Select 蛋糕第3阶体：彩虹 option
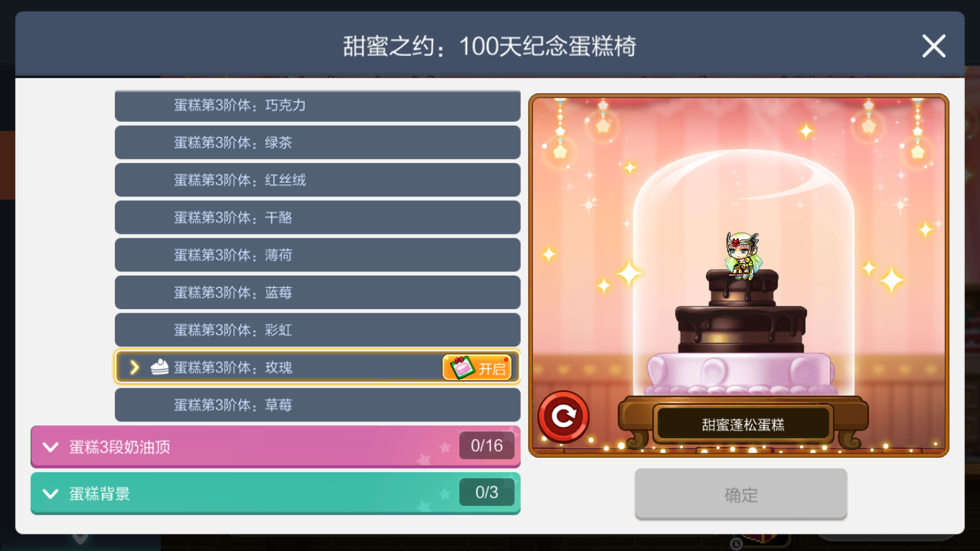 (x=318, y=330)
